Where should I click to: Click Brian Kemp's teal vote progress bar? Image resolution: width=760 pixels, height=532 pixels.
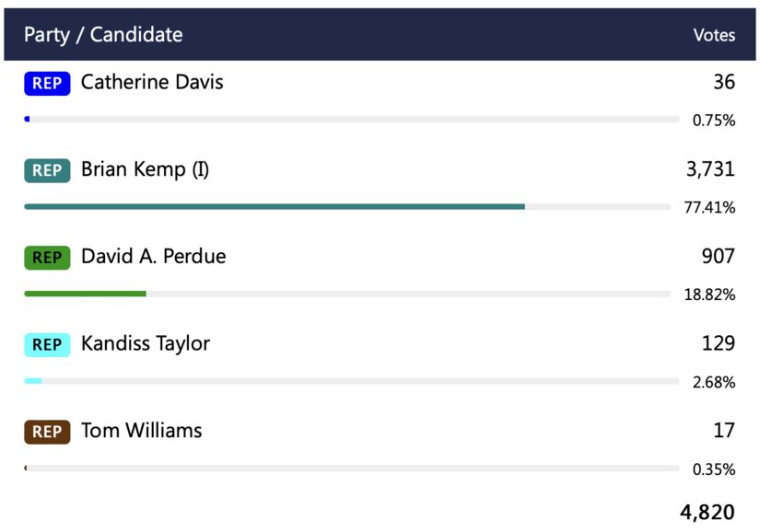point(275,206)
